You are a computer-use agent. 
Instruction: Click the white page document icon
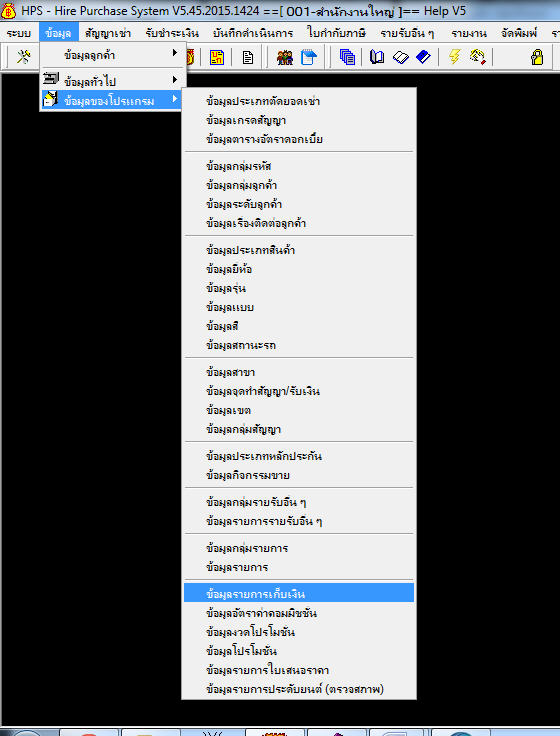click(x=247, y=57)
